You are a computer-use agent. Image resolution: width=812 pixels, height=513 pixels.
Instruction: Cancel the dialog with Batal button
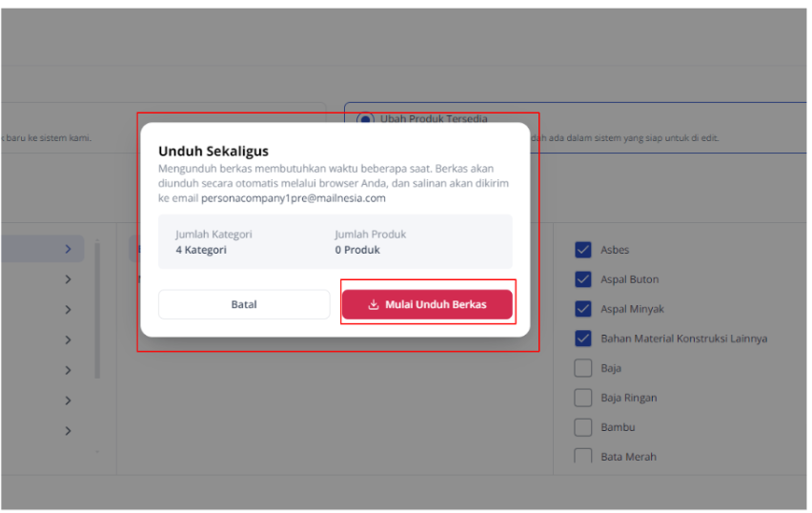tap(244, 305)
